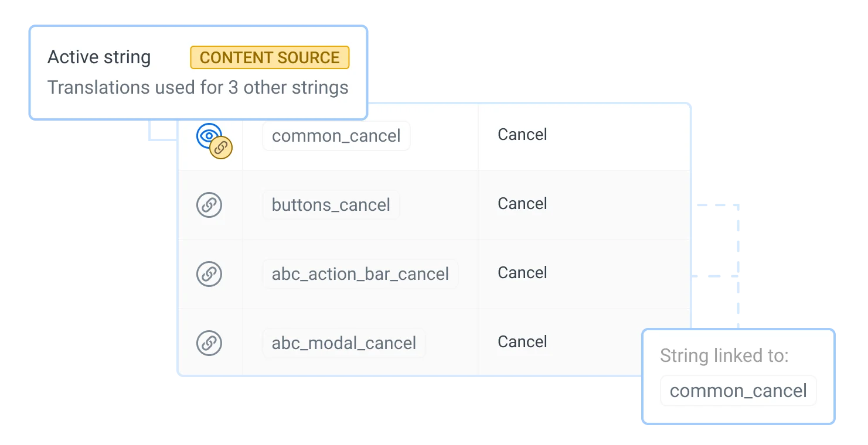This screenshot has height=445, width=868.
Task: Click the Cancel translation in the abc_action_bar_cancel row
Action: click(522, 273)
